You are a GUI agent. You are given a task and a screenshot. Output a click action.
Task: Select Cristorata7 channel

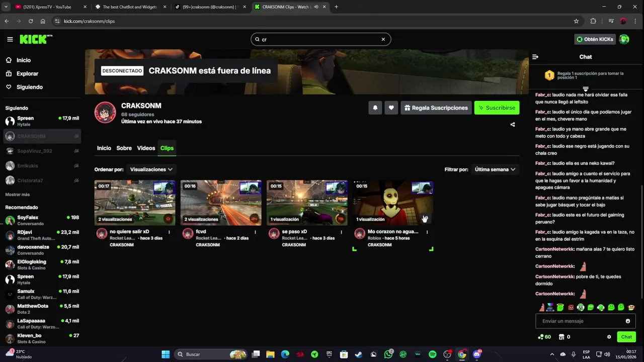(x=42, y=180)
